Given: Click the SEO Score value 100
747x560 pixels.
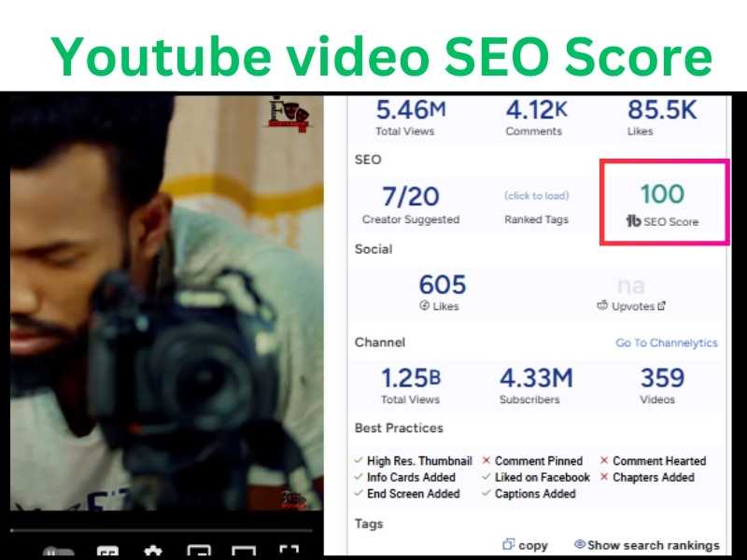Looking at the screenshot, I should (x=662, y=194).
